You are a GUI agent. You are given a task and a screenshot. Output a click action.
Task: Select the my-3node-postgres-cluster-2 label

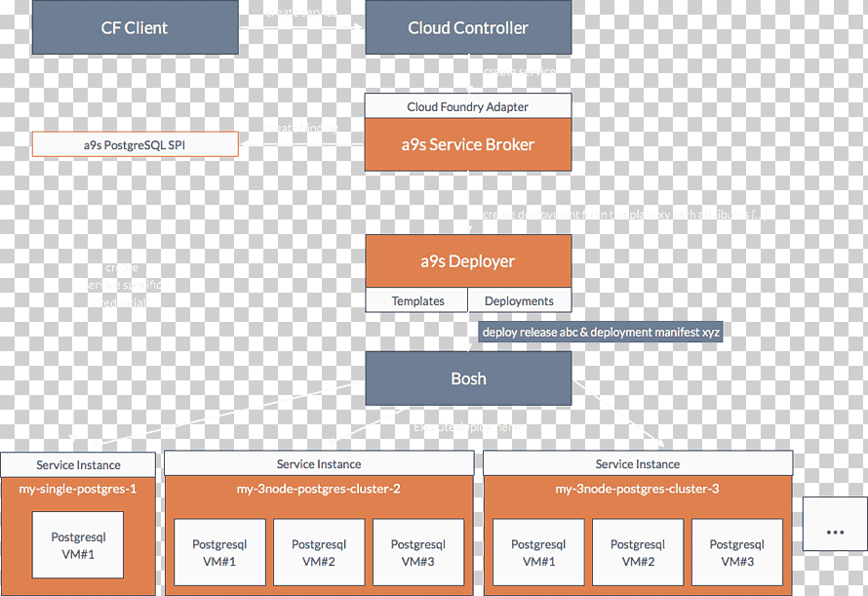click(319, 489)
